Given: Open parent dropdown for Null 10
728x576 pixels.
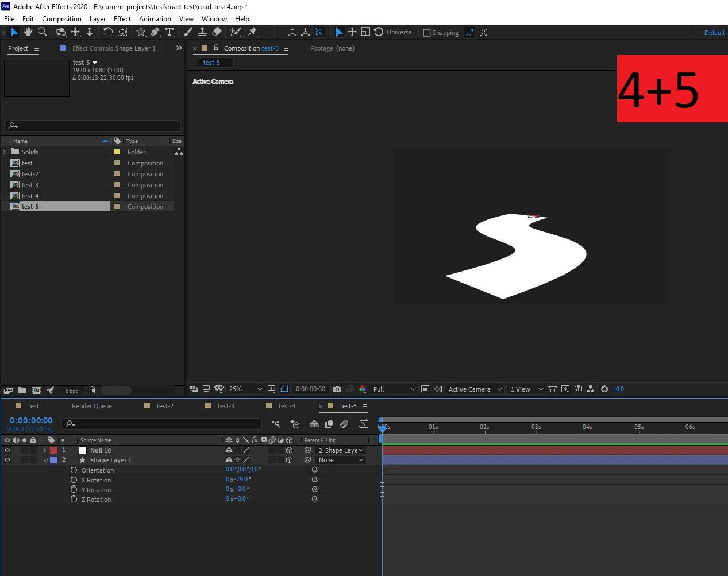Looking at the screenshot, I should (x=341, y=450).
